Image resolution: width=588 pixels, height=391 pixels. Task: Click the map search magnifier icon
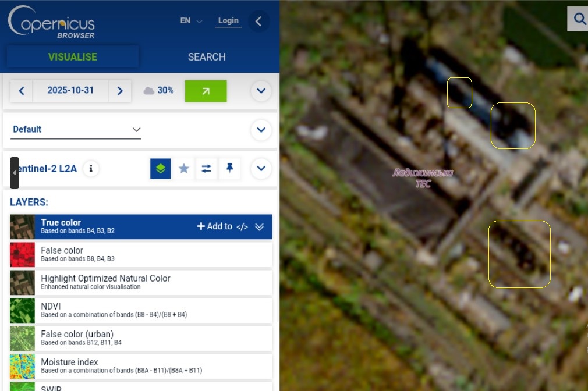click(579, 19)
